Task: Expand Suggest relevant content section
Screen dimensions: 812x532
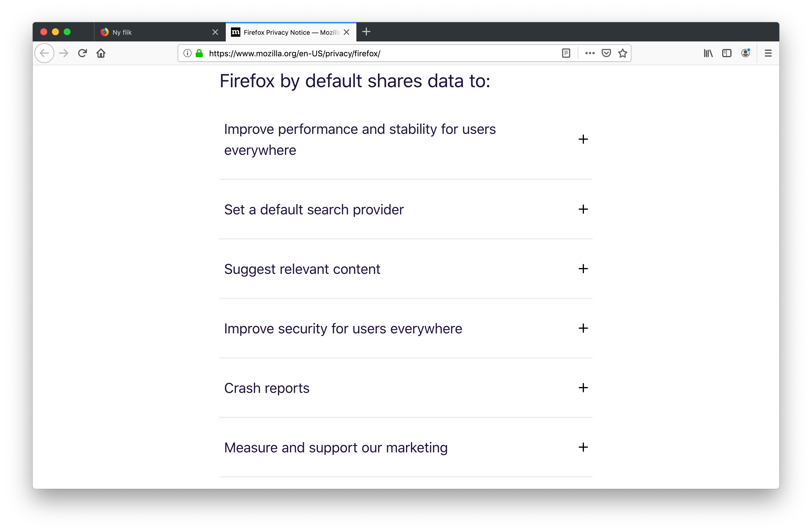Action: point(583,269)
